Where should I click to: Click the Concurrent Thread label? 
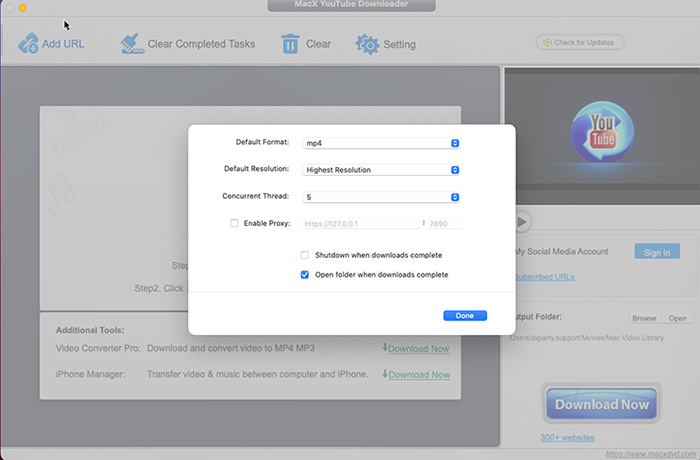pos(255,196)
